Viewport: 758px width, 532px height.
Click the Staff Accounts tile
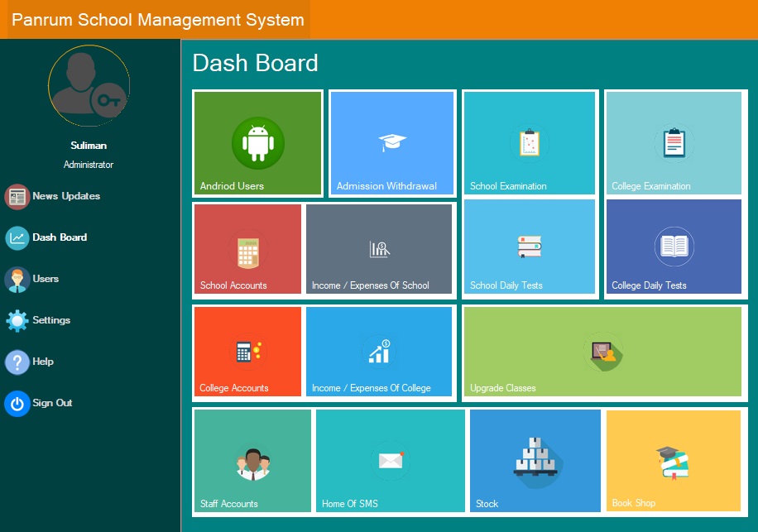[252, 461]
